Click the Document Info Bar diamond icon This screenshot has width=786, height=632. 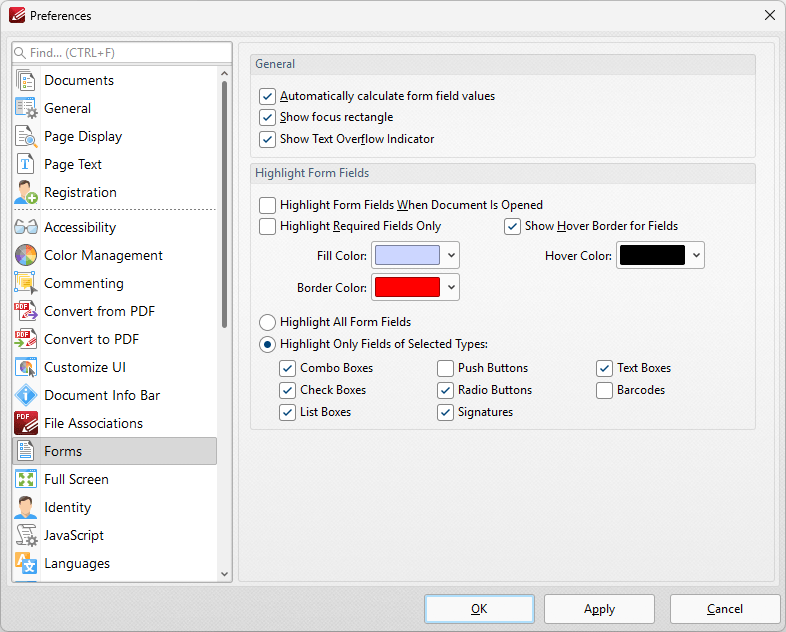(26, 395)
